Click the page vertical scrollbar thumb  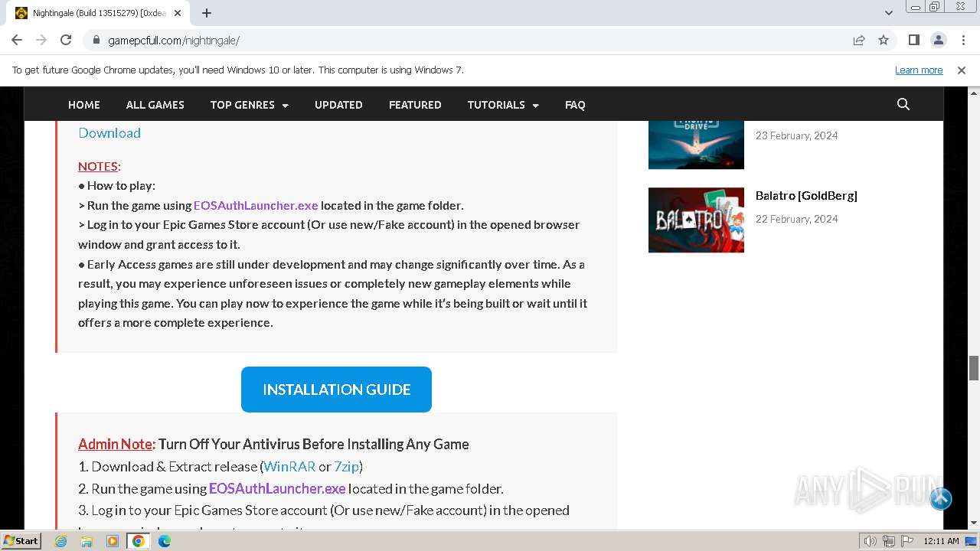tap(974, 368)
